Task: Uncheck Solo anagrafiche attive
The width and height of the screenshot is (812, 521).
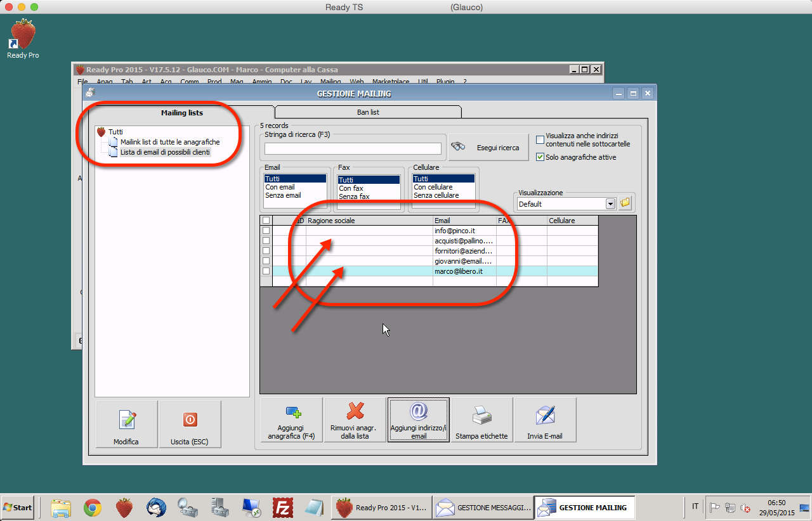Action: click(x=540, y=157)
